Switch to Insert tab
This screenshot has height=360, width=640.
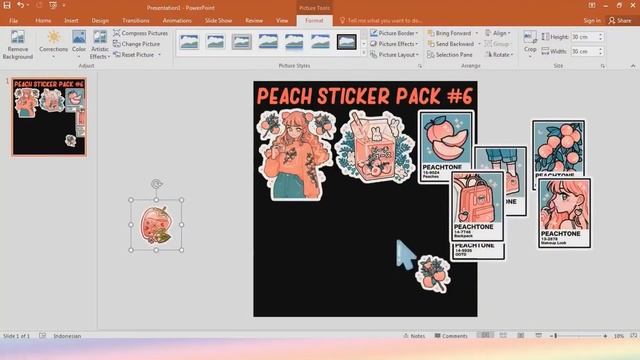[71, 20]
